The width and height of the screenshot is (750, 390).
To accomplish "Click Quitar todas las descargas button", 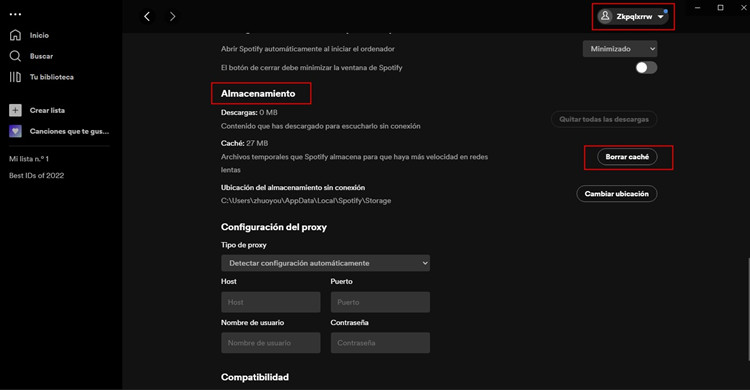I will click(604, 119).
